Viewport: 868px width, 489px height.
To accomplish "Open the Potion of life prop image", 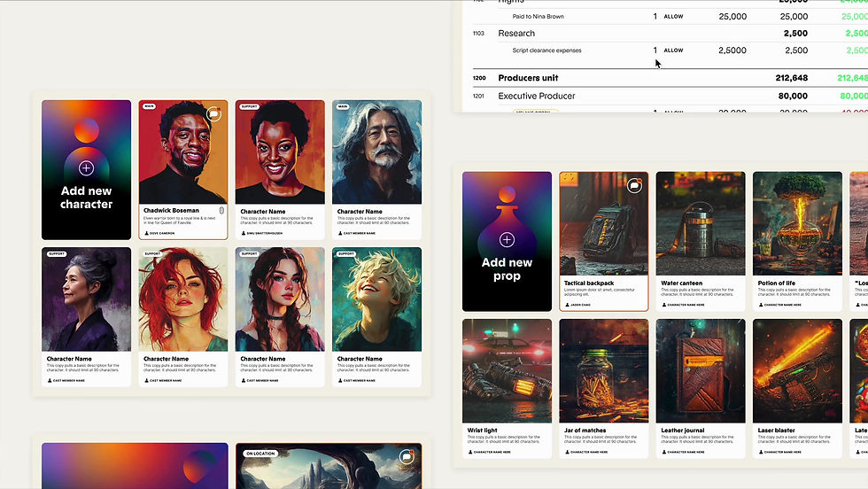I will point(798,224).
